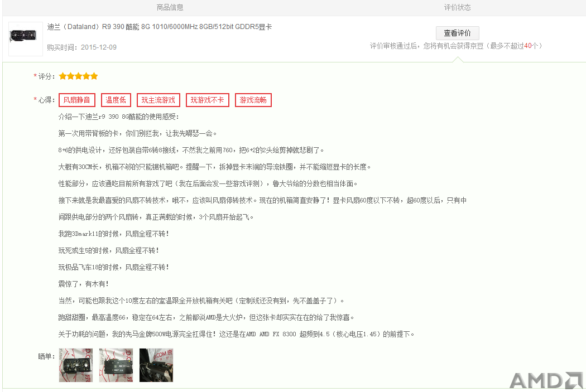Click line 震惊了，有木有
Viewport: 586px width, 392px height.
pos(83,284)
